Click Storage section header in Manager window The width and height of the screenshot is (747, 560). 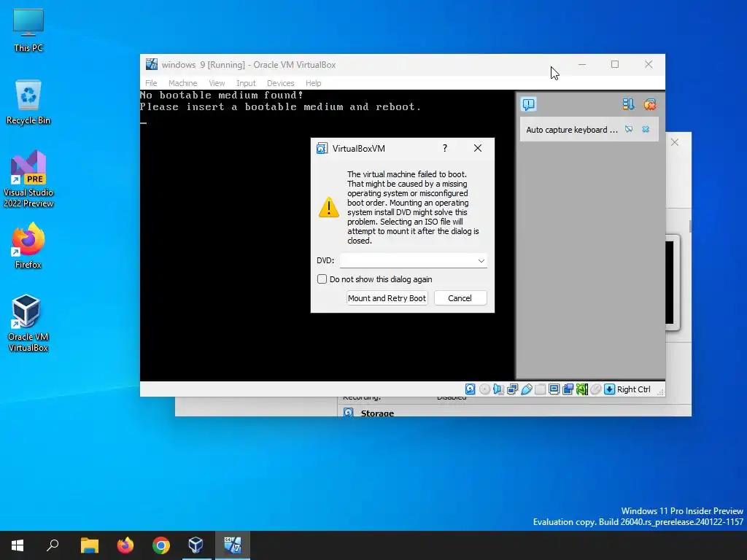click(x=377, y=413)
